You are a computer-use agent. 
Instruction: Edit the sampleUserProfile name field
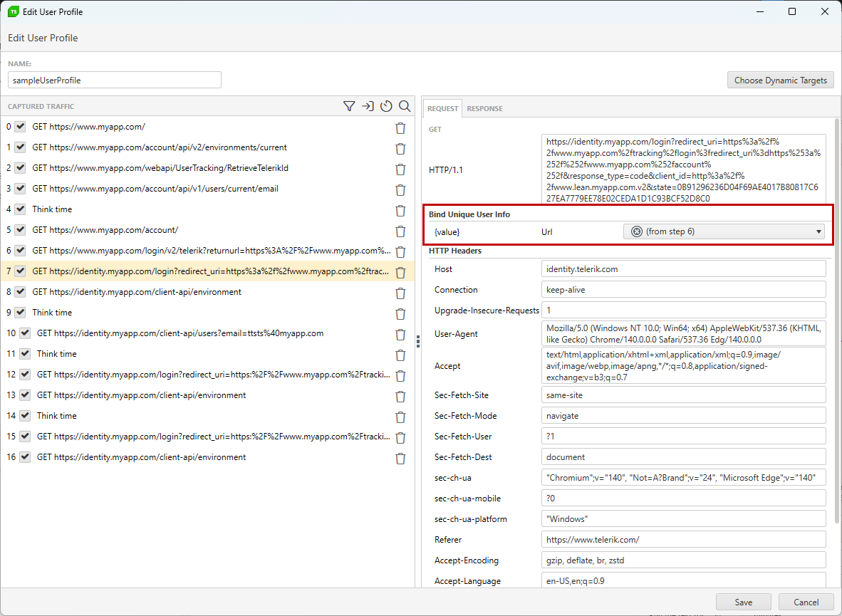pyautogui.click(x=114, y=80)
